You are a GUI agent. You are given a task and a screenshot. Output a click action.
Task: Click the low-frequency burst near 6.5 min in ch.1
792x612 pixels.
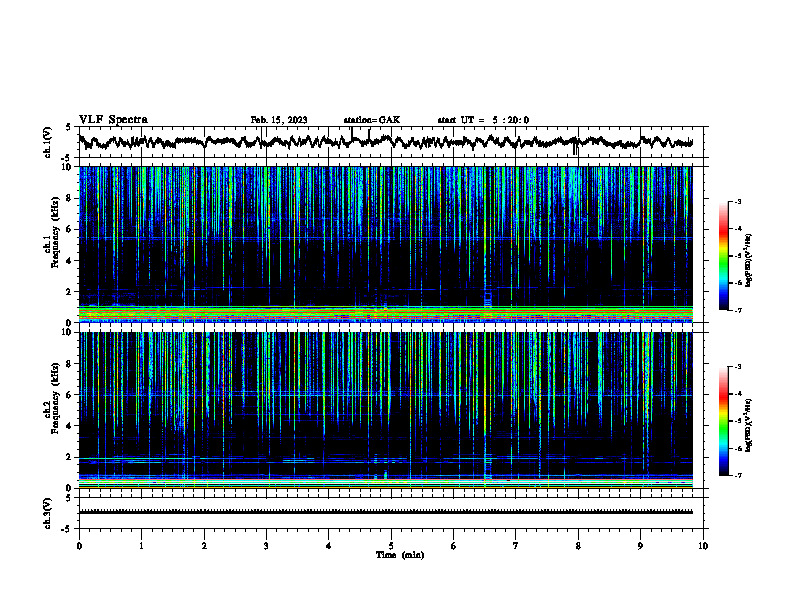(487, 299)
